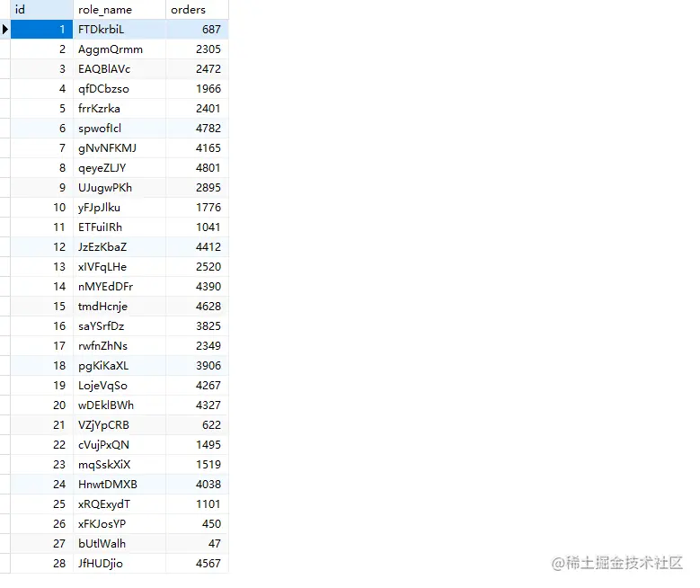
Task: Select the orders value 1519
Action: coord(197,464)
